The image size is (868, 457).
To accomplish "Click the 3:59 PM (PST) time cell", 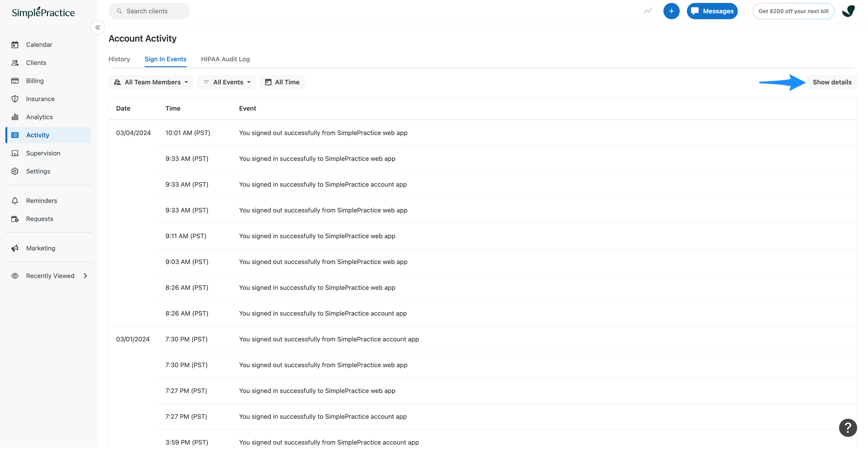I will (x=187, y=443).
